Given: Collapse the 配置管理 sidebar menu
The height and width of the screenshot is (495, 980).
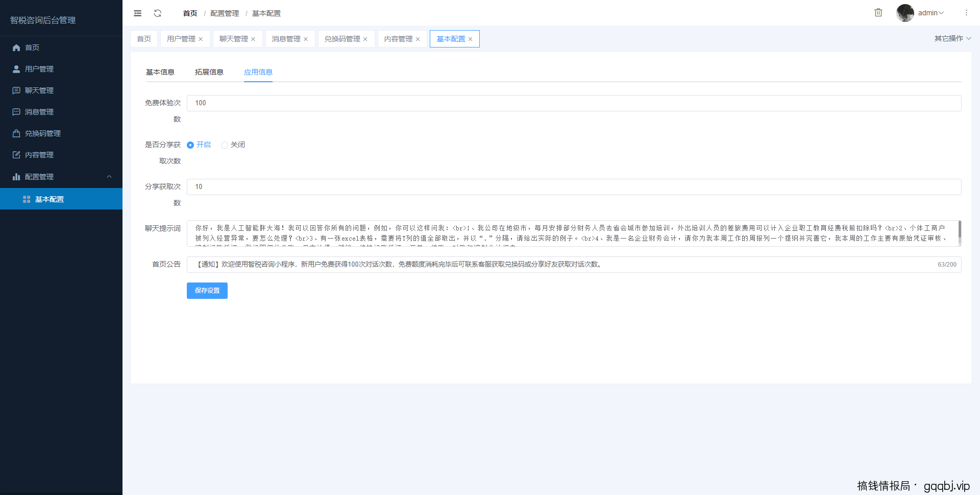Looking at the screenshot, I should click(109, 177).
